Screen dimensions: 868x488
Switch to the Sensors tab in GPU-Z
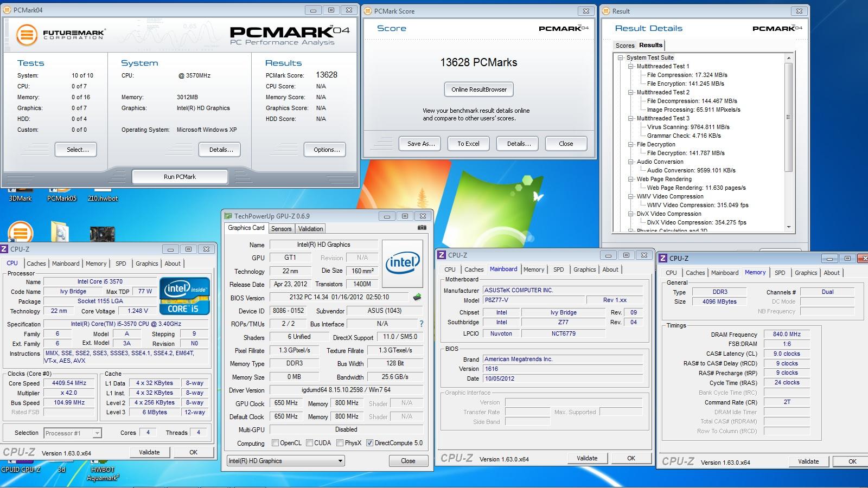point(282,229)
